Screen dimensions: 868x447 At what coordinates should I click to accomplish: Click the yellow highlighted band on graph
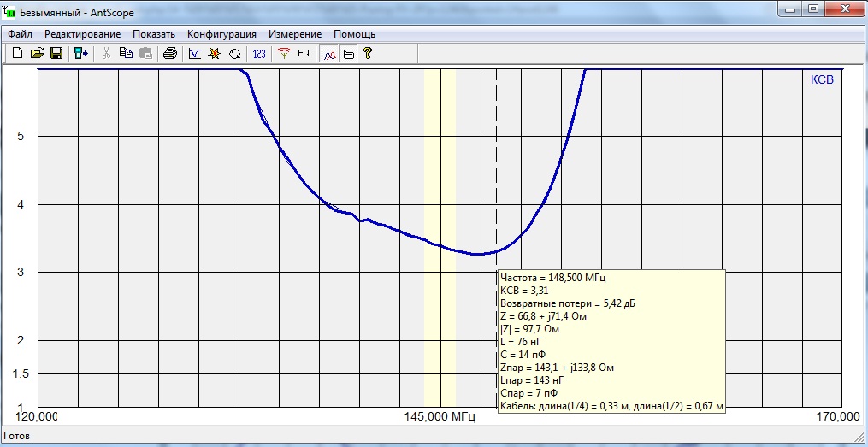click(x=440, y=238)
